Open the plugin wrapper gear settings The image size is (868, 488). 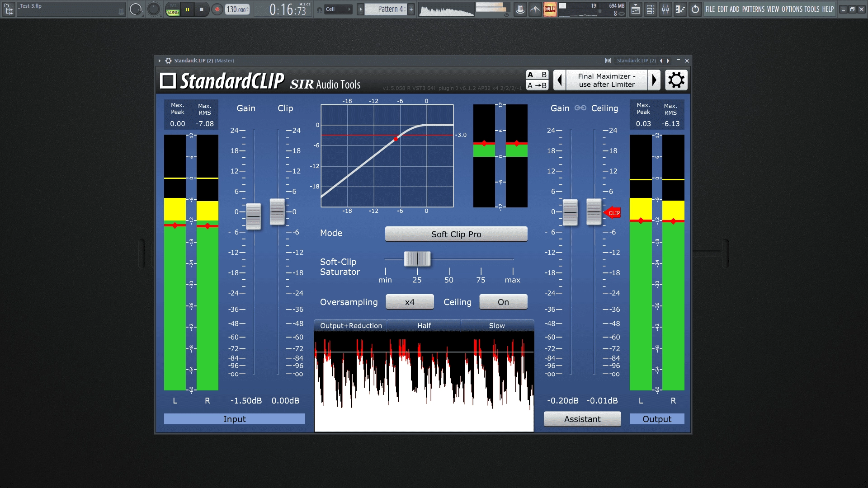pos(168,61)
